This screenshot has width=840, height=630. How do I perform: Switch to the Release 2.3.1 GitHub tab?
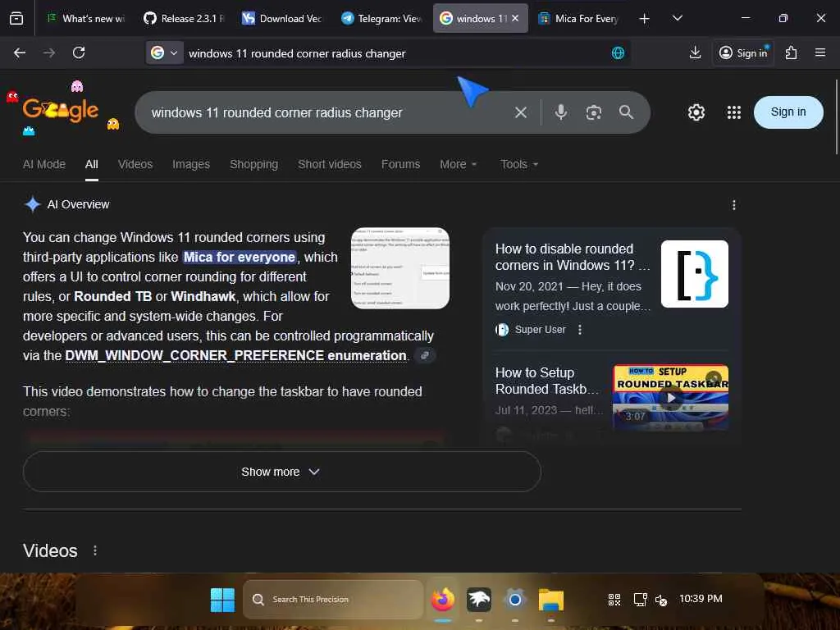pyautogui.click(x=184, y=18)
